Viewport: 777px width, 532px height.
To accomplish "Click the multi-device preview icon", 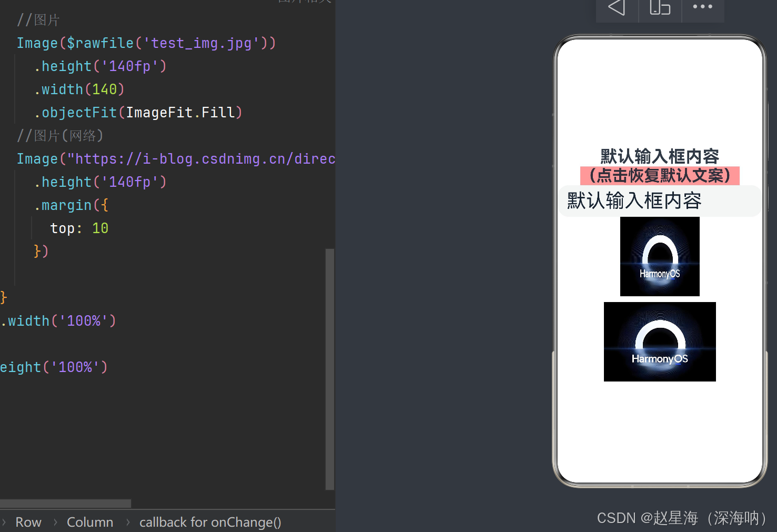I will point(660,7).
